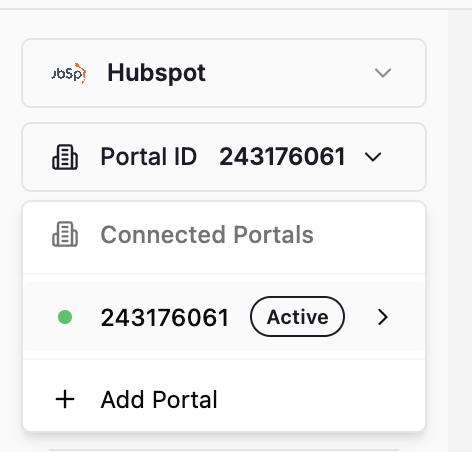Click the Hubspot name label

pyautogui.click(x=156, y=73)
